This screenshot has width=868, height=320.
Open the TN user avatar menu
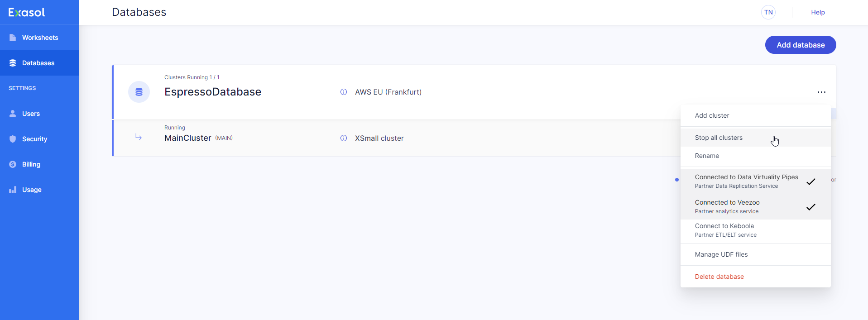point(768,12)
